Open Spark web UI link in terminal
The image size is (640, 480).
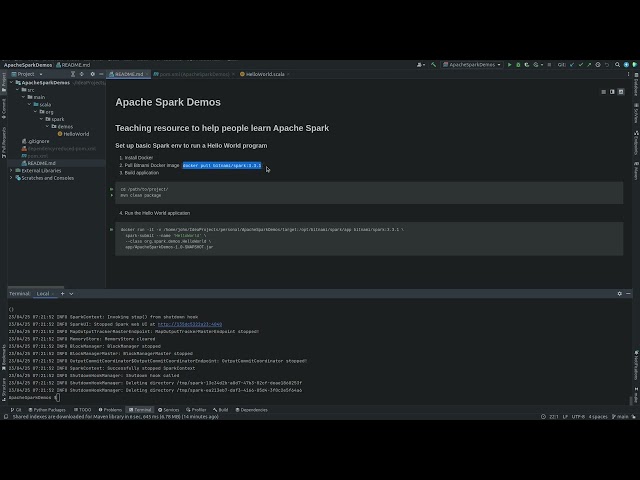click(190, 324)
